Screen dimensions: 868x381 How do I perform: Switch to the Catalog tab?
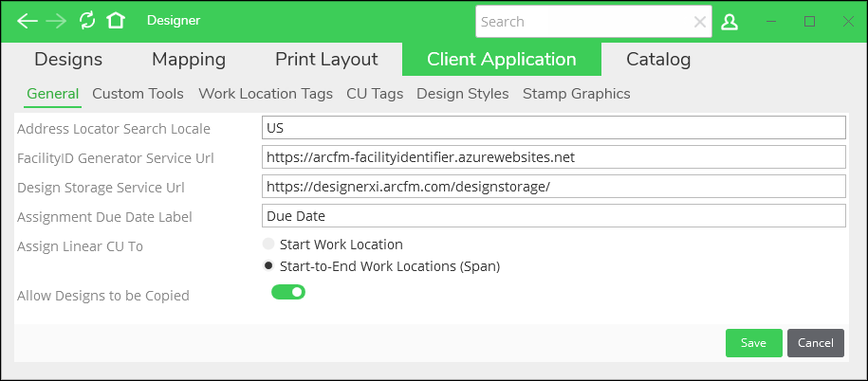click(x=658, y=59)
